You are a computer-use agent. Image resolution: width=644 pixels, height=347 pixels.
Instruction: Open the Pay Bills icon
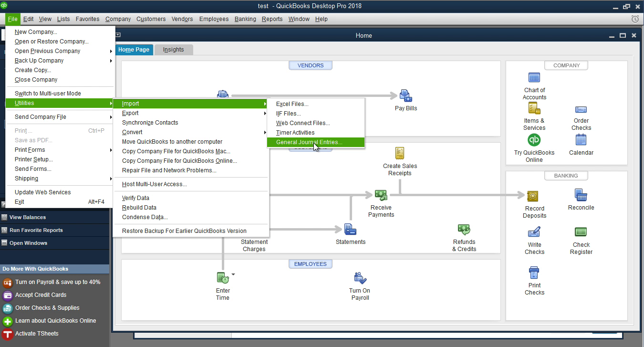point(405,96)
